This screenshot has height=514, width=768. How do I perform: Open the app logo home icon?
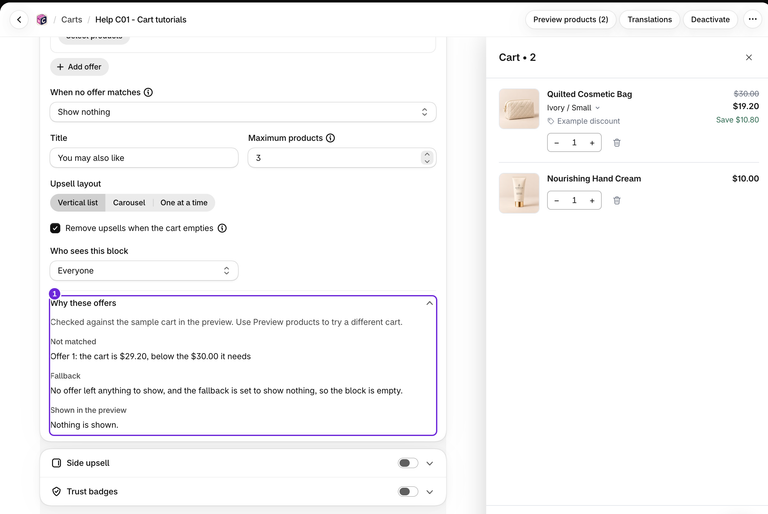(x=42, y=20)
